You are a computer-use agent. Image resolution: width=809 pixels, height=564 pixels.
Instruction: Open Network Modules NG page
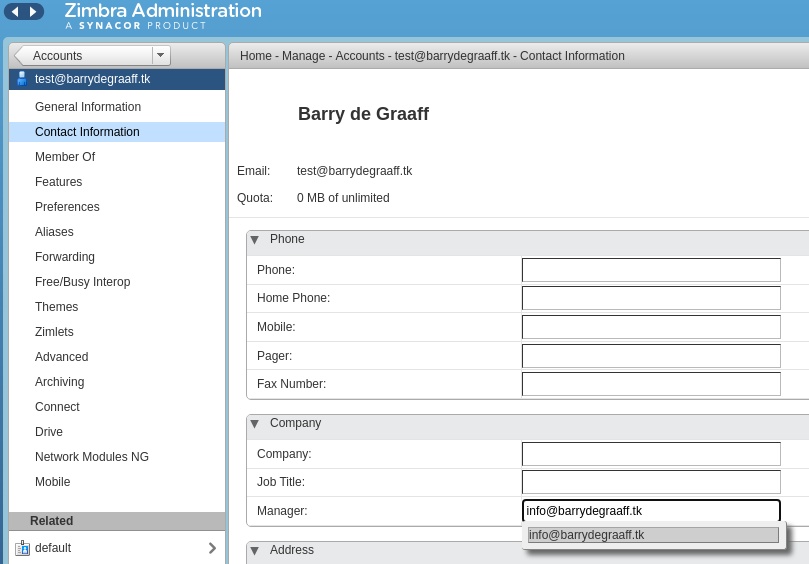click(92, 457)
